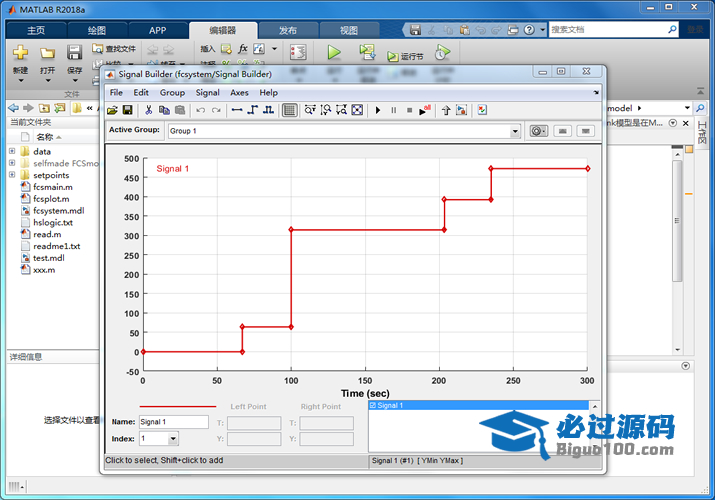Add step signal icon in Signal Builder
Screen dimensions: 715x500
pos(253,110)
